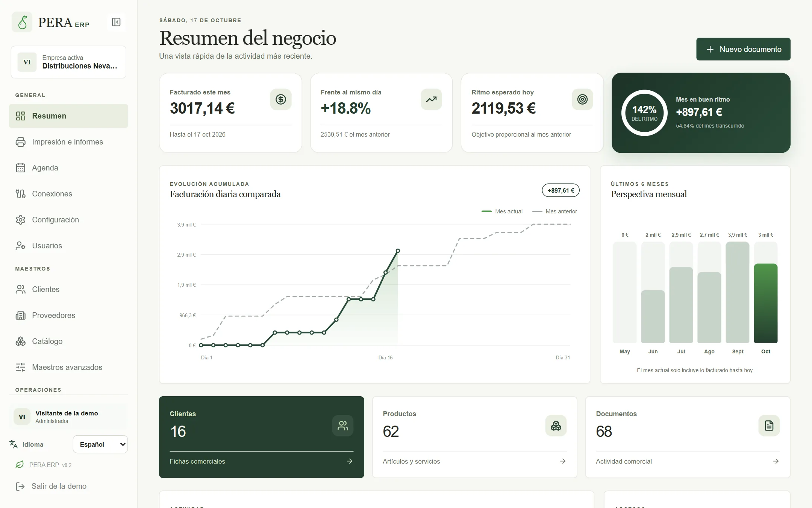Follow the Fichas comerciales link

tap(261, 461)
